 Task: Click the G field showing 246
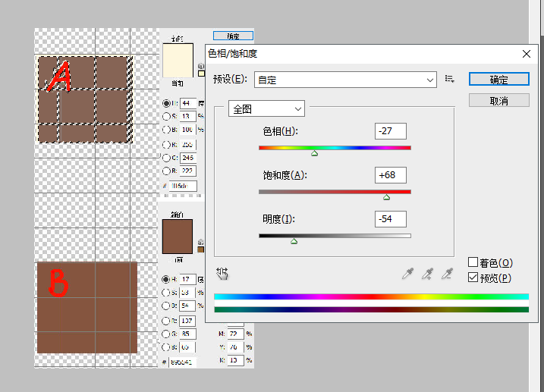click(188, 158)
